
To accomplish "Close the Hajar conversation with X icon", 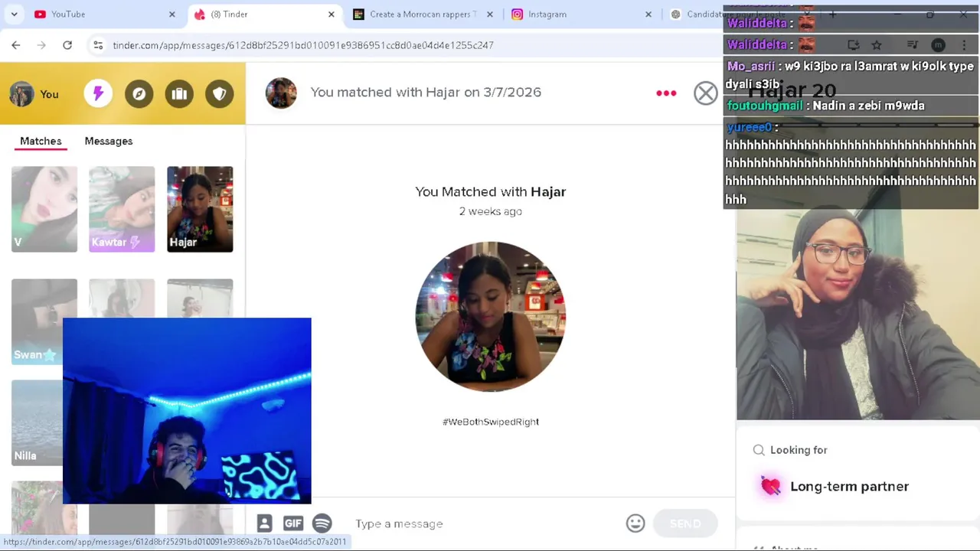I will 706,93.
